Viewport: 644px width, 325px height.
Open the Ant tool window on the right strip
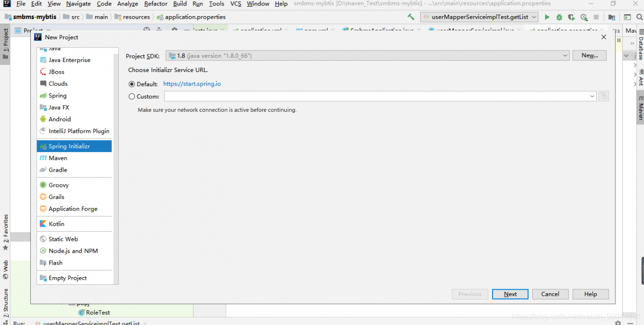pos(640,78)
